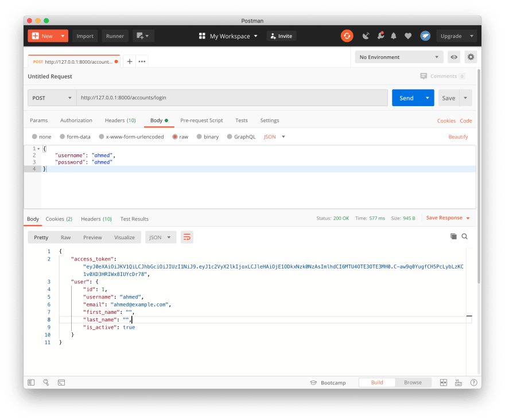
Task: Toggle line wrap icon in response
Action: coord(187,238)
